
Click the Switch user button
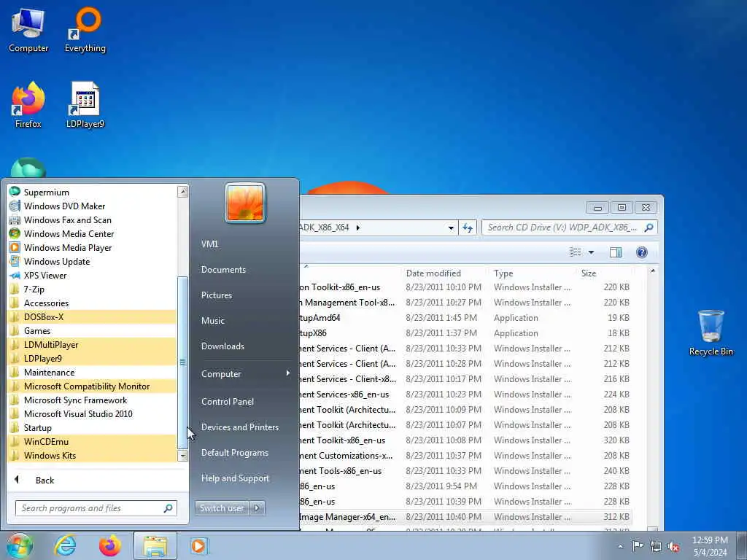[222, 508]
